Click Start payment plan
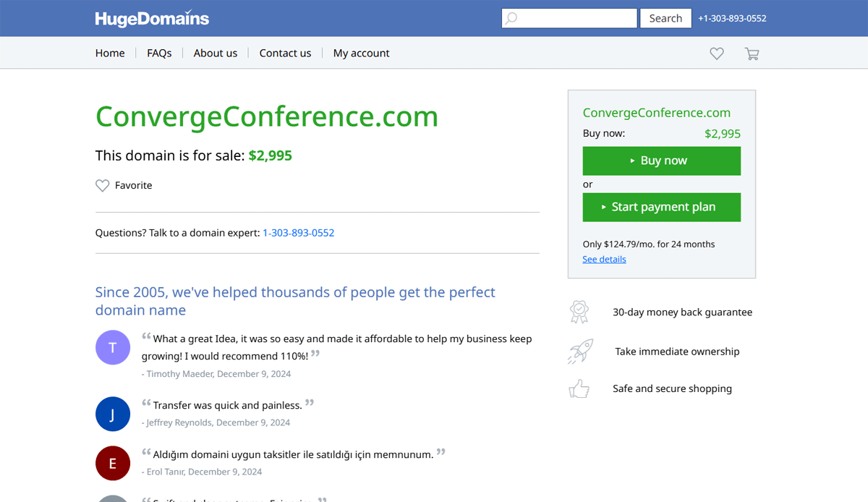 click(x=661, y=207)
